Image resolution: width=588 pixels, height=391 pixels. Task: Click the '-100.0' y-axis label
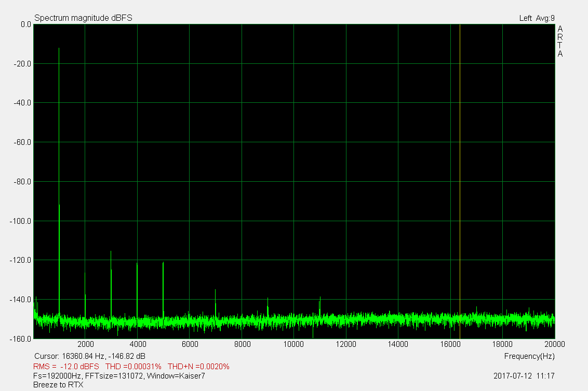coord(20,221)
